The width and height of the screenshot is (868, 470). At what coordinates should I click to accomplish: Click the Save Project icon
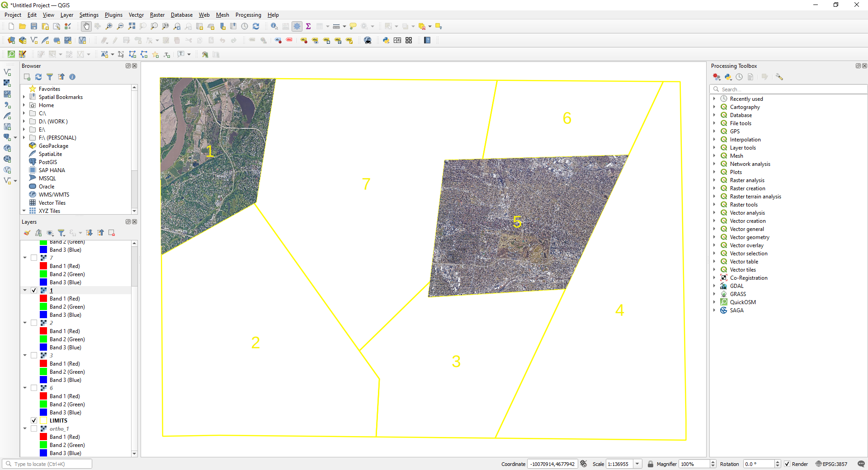click(34, 27)
